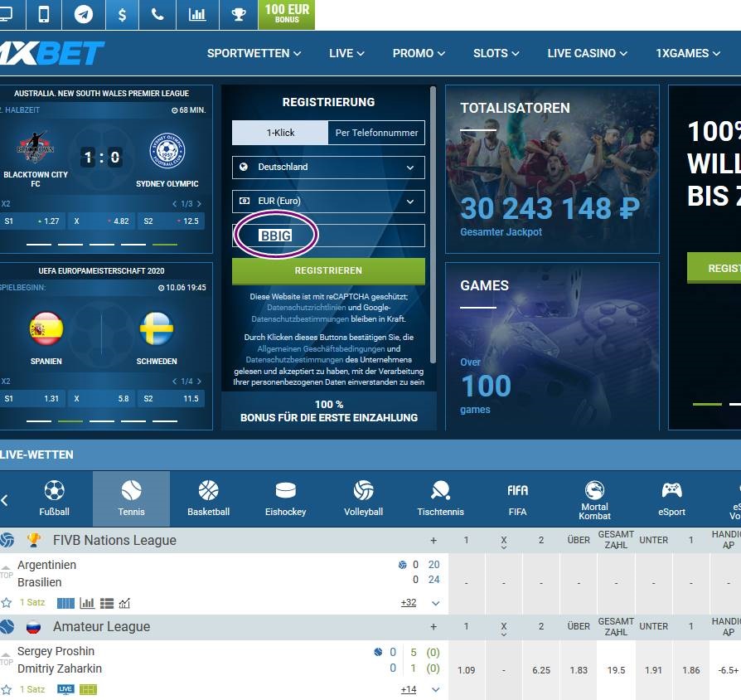741x700 pixels.
Task: Favorite the Proshin vs Zaharkin match star
Action: 6,689
